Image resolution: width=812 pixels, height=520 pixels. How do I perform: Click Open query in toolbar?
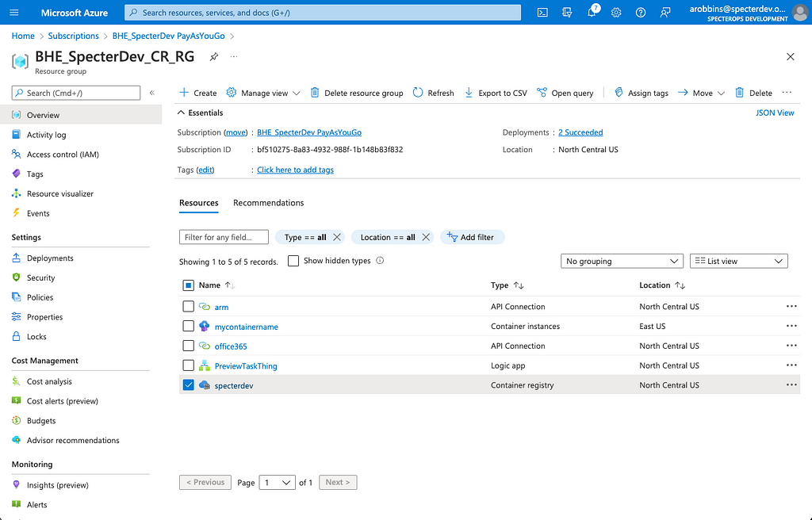click(565, 93)
